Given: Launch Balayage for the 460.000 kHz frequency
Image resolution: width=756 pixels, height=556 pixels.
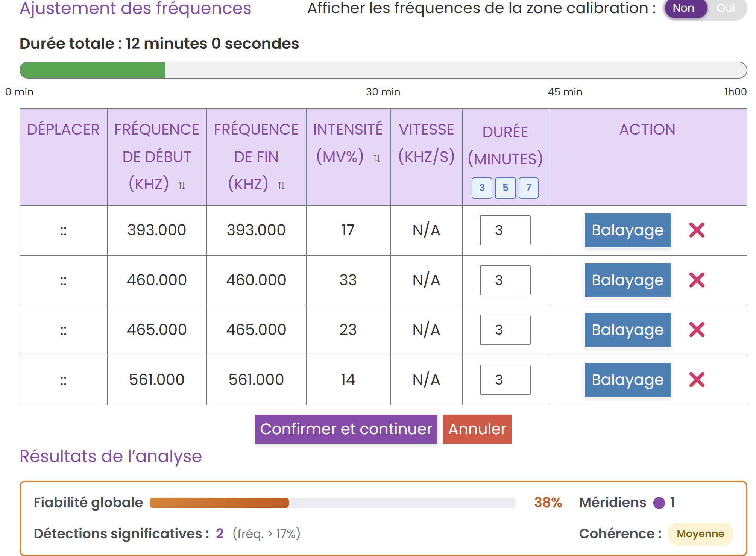Looking at the screenshot, I should pyautogui.click(x=627, y=280).
